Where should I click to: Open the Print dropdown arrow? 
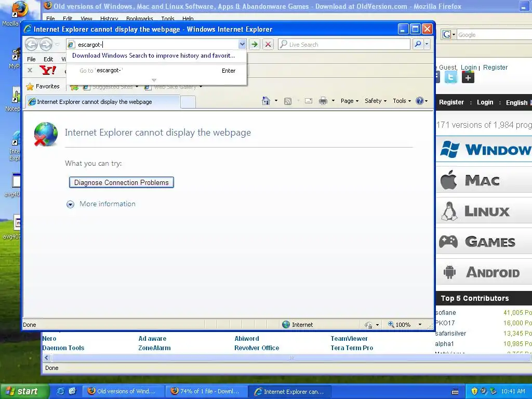tap(333, 101)
